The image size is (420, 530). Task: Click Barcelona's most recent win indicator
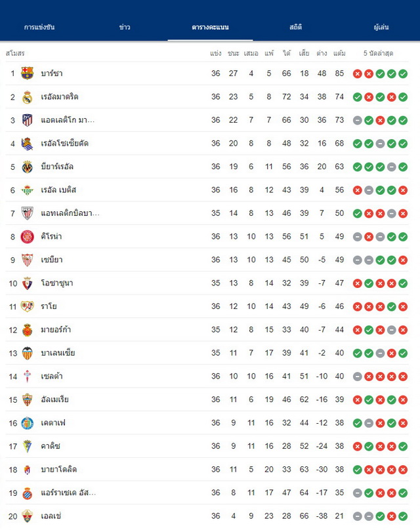403,73
